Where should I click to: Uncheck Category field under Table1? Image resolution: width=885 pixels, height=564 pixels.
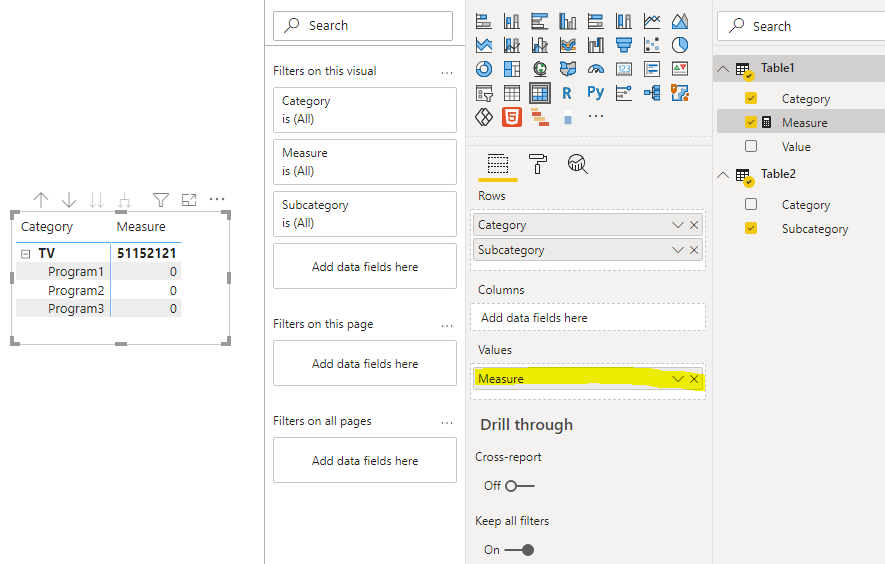pos(751,98)
